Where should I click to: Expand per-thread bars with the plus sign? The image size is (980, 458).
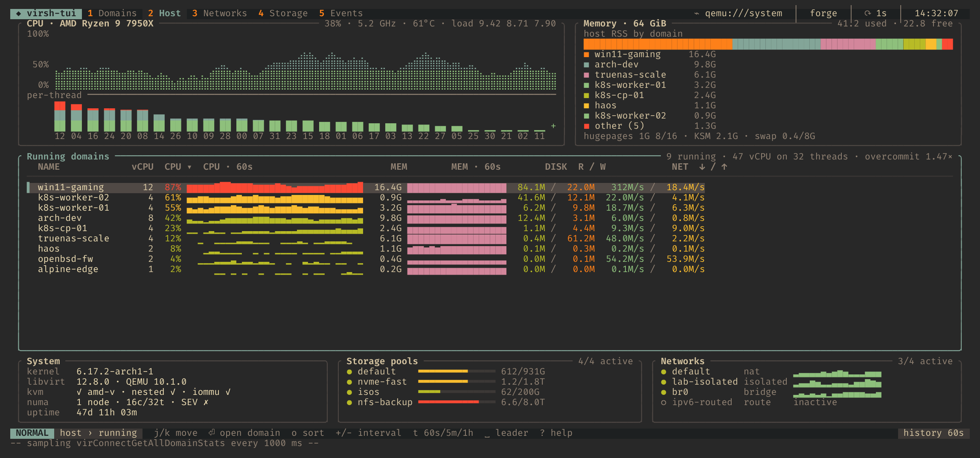coord(553,126)
